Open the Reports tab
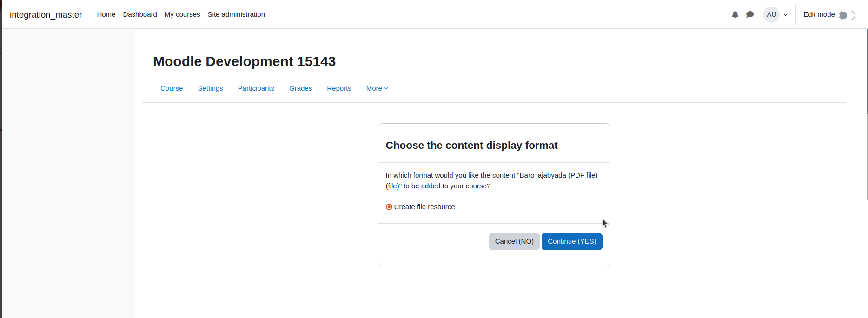 tap(339, 88)
